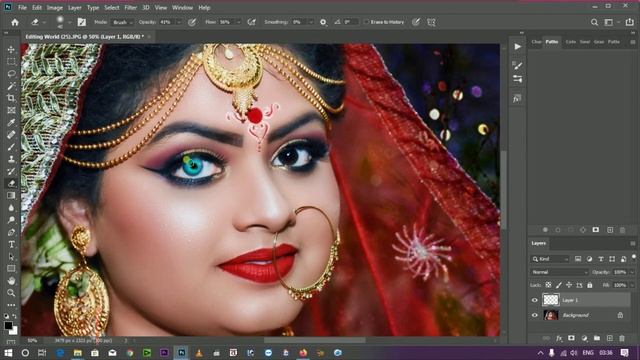Screen dimensions: 640x360
Task: Open the File menu
Action: coord(22,7)
